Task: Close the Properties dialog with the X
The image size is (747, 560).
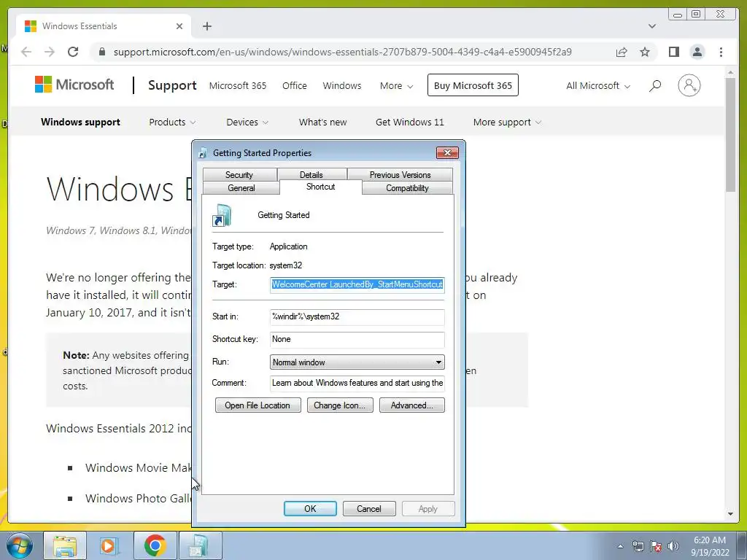Action: [x=447, y=152]
